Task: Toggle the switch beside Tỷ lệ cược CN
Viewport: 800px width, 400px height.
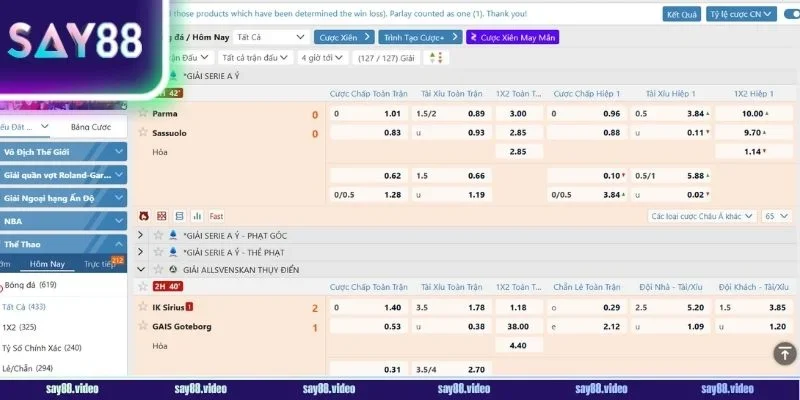Action: [792, 14]
